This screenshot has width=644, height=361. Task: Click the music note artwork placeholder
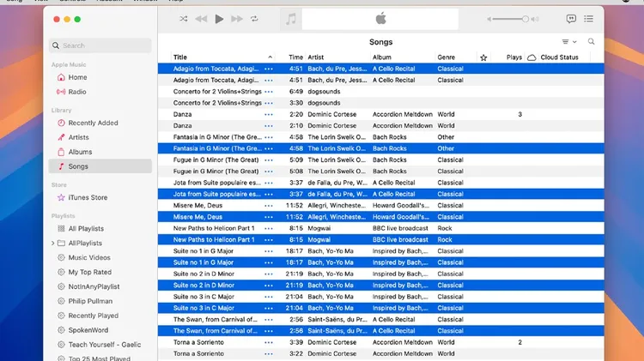(291, 19)
